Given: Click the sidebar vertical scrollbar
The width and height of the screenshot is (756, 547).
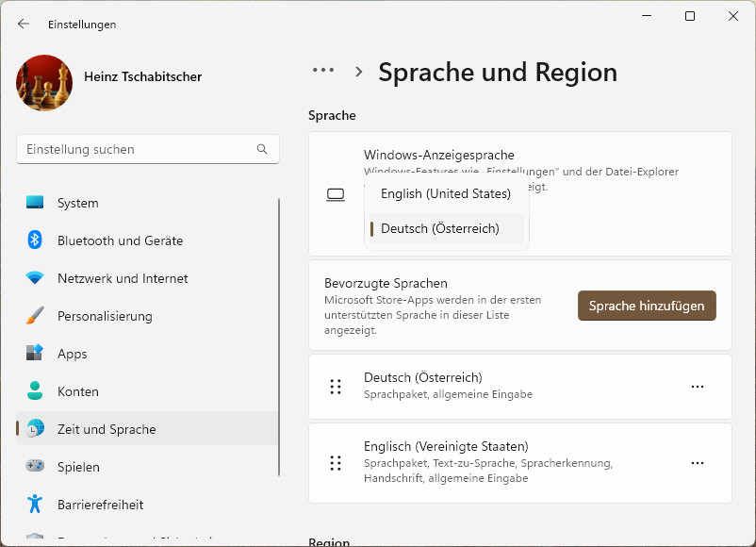Looking at the screenshot, I should pos(279,338).
